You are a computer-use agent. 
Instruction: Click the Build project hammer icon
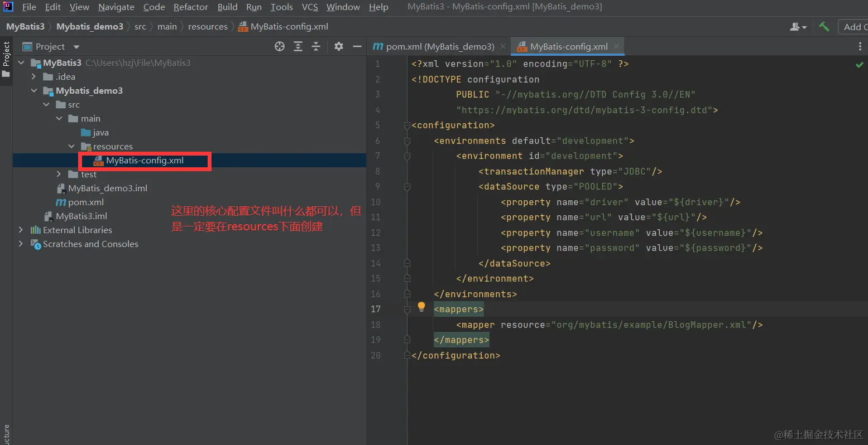coord(824,26)
